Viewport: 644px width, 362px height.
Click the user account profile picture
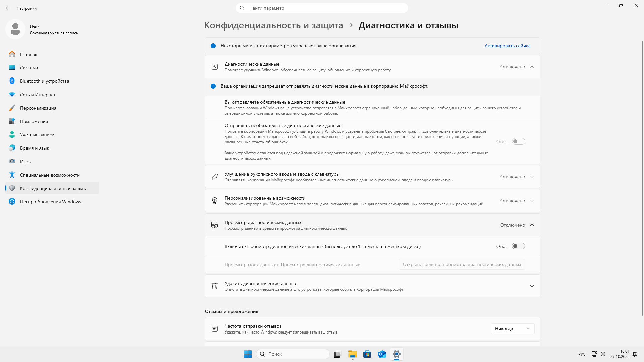tap(15, 29)
